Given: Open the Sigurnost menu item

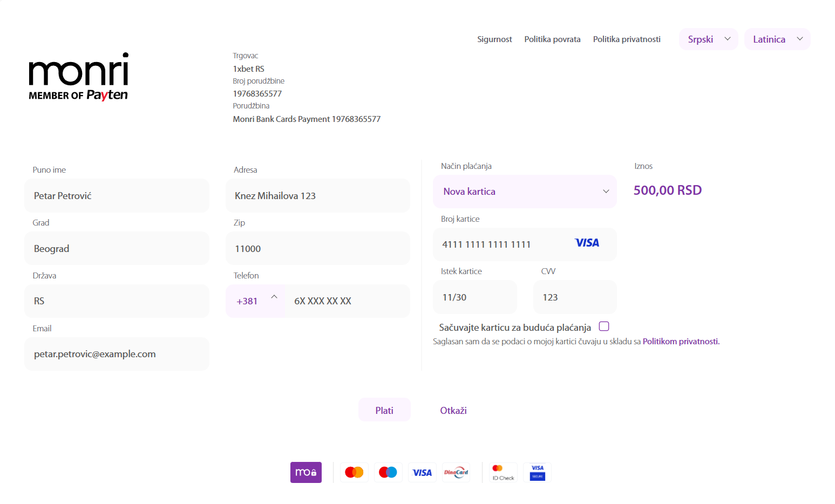Looking at the screenshot, I should tap(494, 39).
